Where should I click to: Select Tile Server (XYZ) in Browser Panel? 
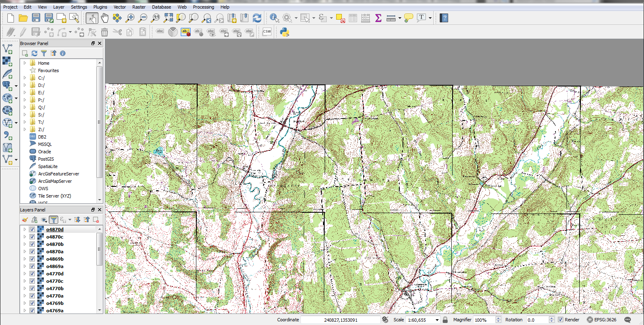[x=55, y=196]
